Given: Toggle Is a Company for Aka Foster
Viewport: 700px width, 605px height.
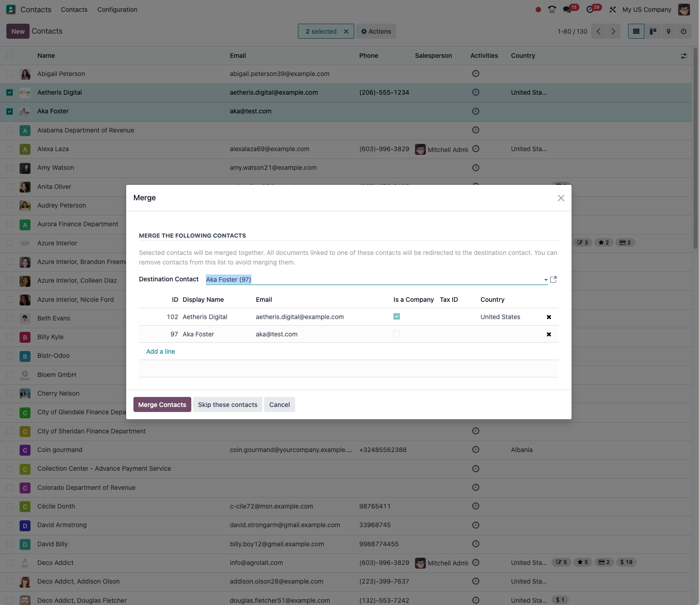Looking at the screenshot, I should [397, 334].
